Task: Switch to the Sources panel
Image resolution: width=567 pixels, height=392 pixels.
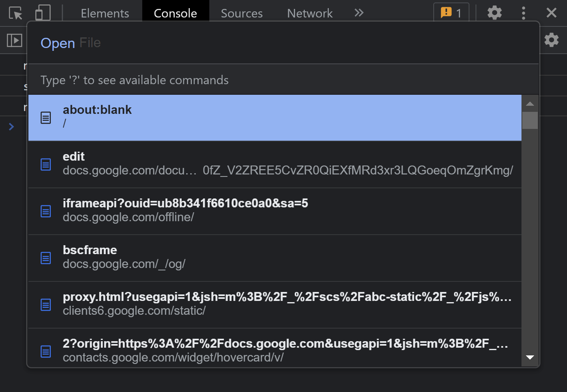Action: (x=241, y=13)
